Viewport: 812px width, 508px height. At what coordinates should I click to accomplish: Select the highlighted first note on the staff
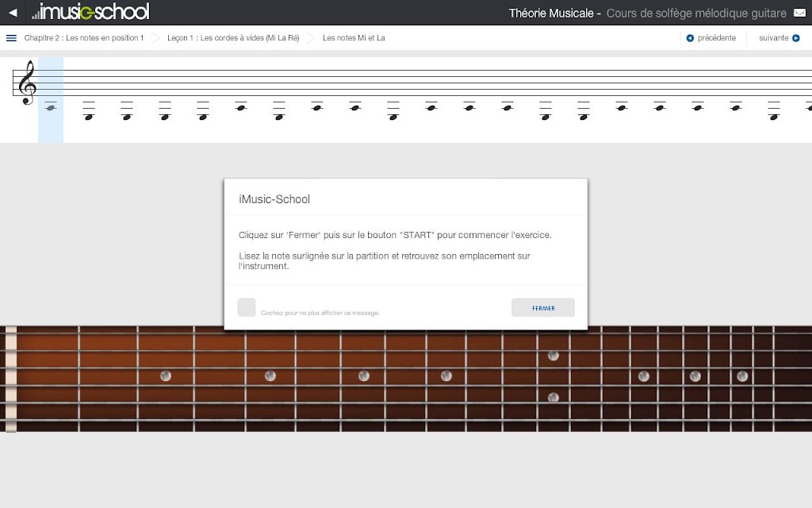tap(51, 107)
